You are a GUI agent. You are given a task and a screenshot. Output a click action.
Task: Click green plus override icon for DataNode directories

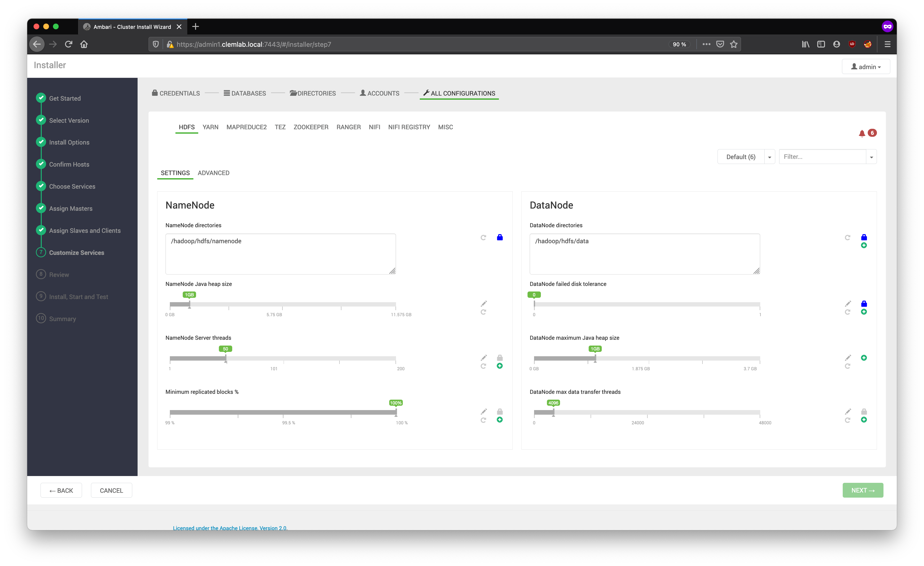pos(864,245)
